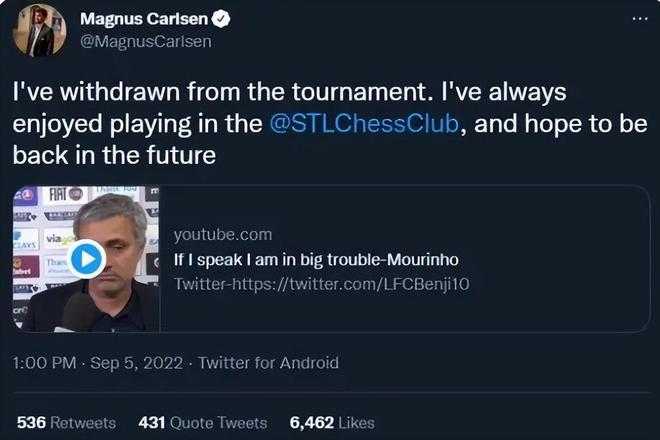Open the Twitter for Android source link
Screen dimensions: 660x440
pos(269,364)
